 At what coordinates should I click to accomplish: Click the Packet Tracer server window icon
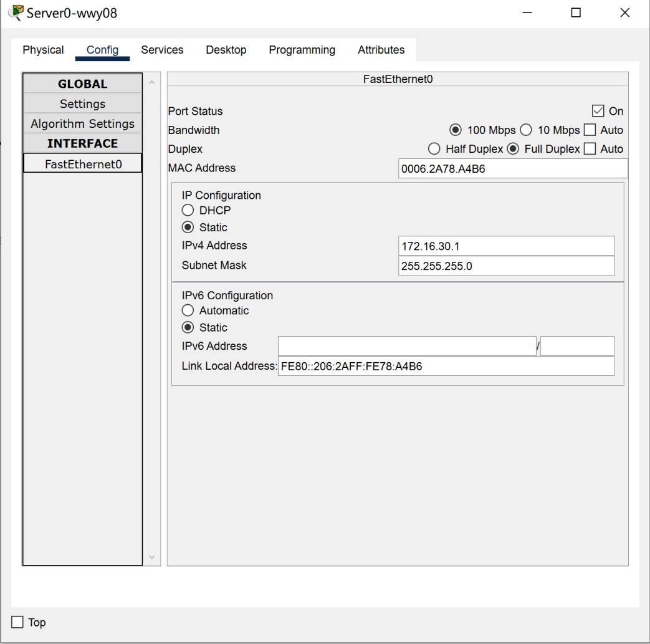pyautogui.click(x=16, y=12)
